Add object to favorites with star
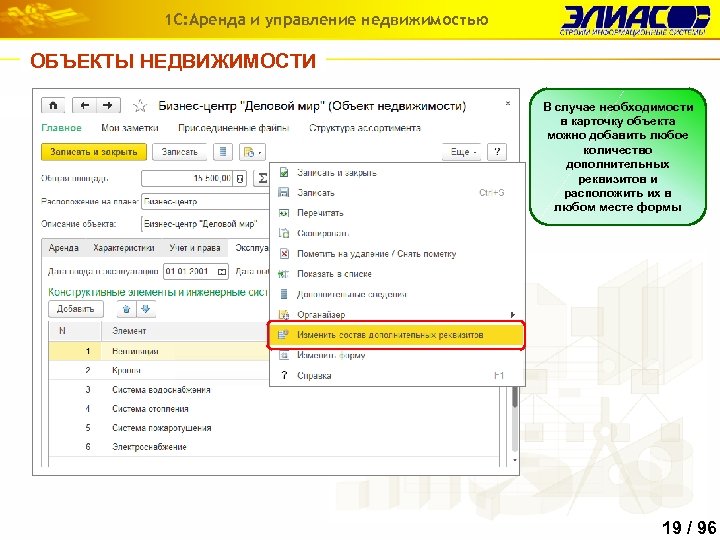This screenshot has width=720, height=540. pos(140,107)
